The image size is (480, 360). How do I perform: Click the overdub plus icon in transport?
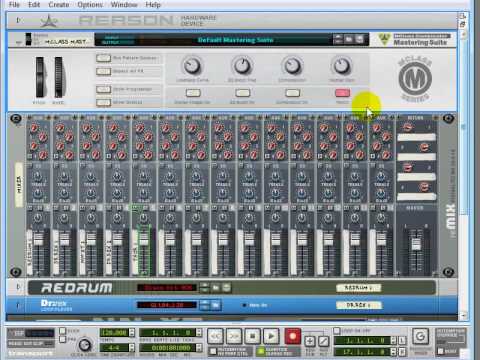pyautogui.click(x=310, y=341)
